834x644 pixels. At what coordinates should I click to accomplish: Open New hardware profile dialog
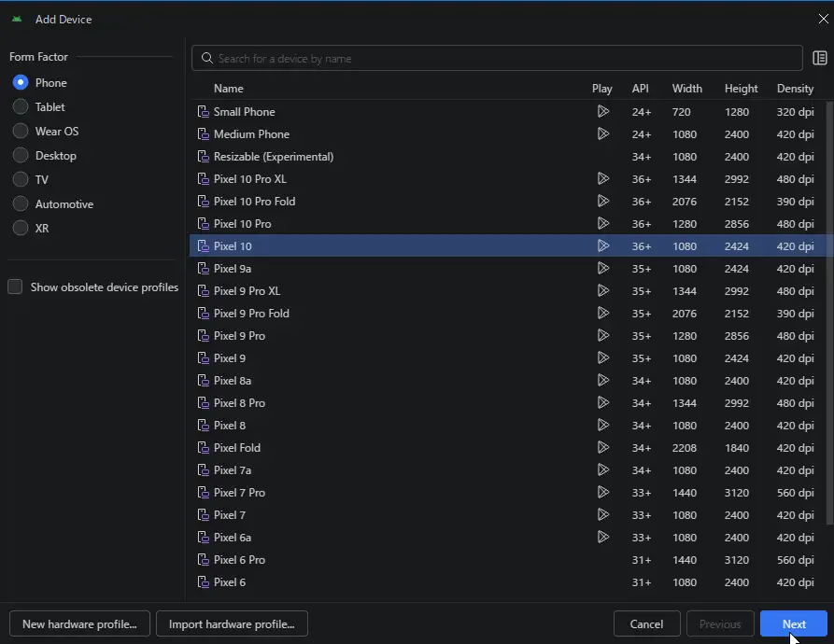coord(79,623)
